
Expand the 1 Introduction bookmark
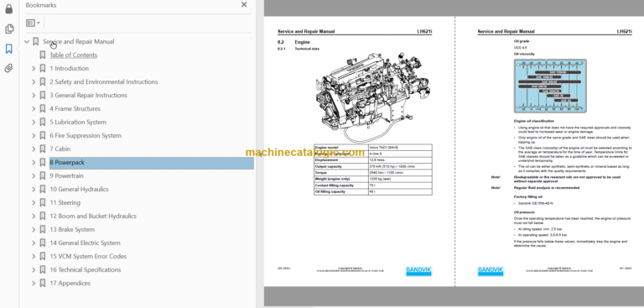point(34,69)
